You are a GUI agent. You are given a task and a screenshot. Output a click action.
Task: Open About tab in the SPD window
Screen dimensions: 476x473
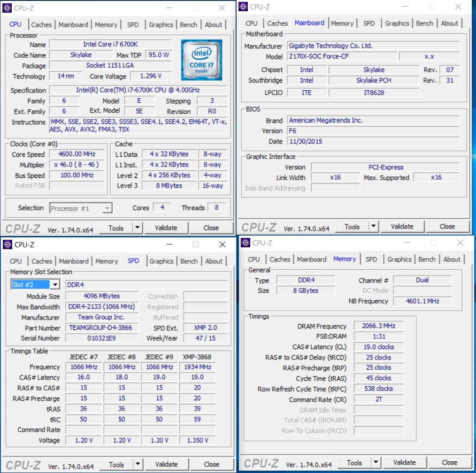tap(214, 261)
